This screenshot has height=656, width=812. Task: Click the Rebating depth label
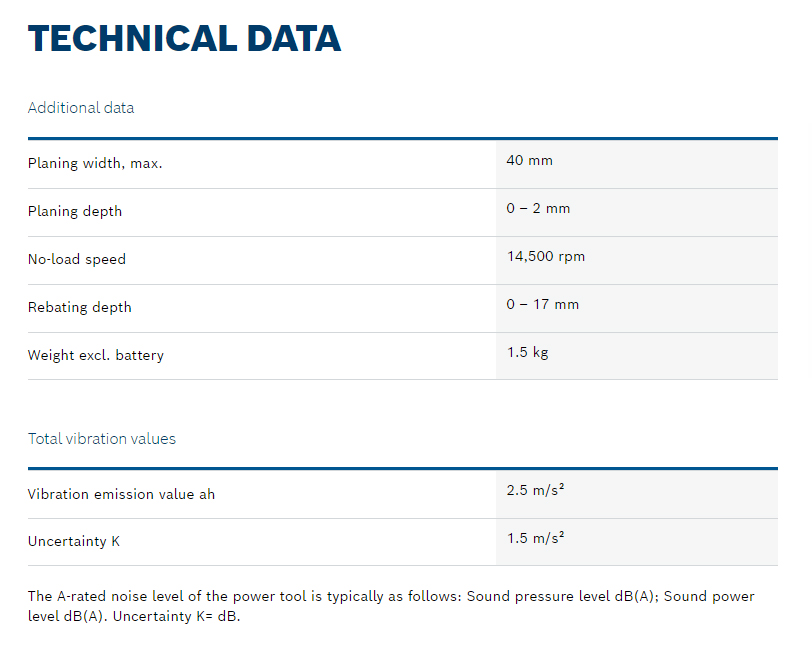pos(80,307)
